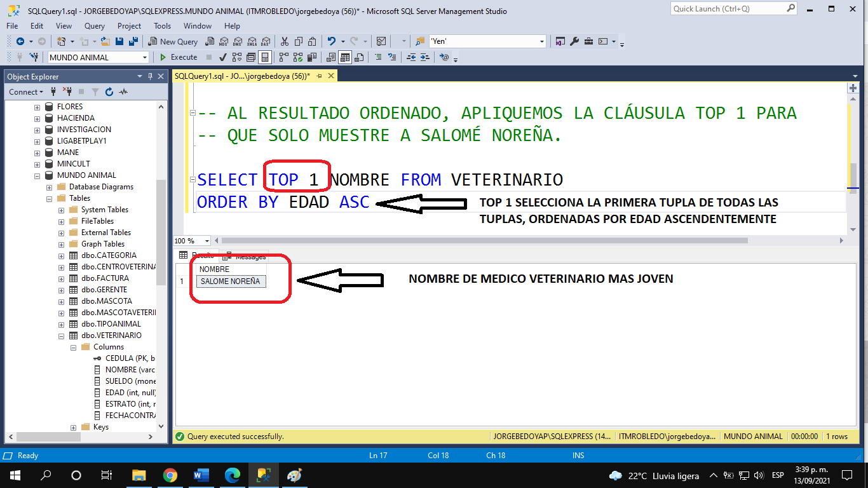Image resolution: width=868 pixels, height=488 pixels.
Task: Open the Project menu
Action: click(129, 26)
